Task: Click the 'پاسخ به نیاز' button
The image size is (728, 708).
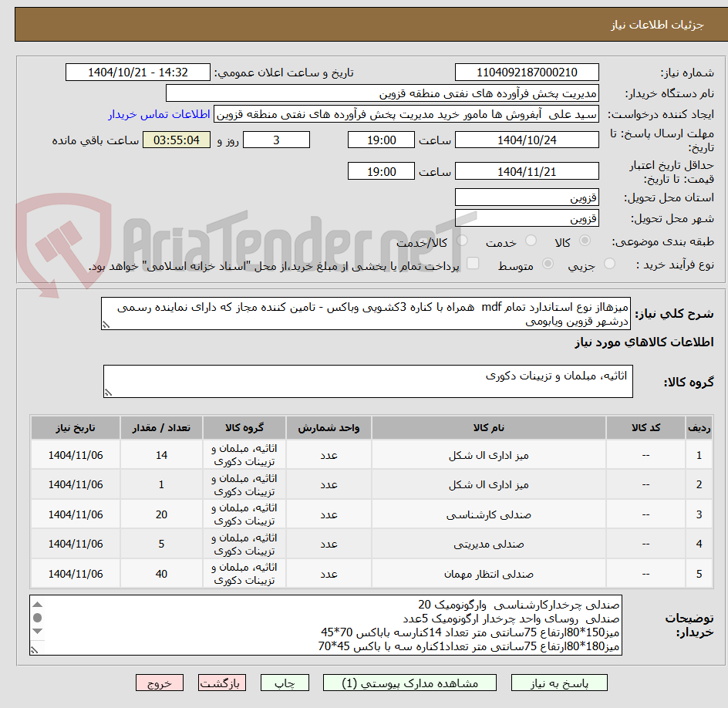Action: point(559,683)
